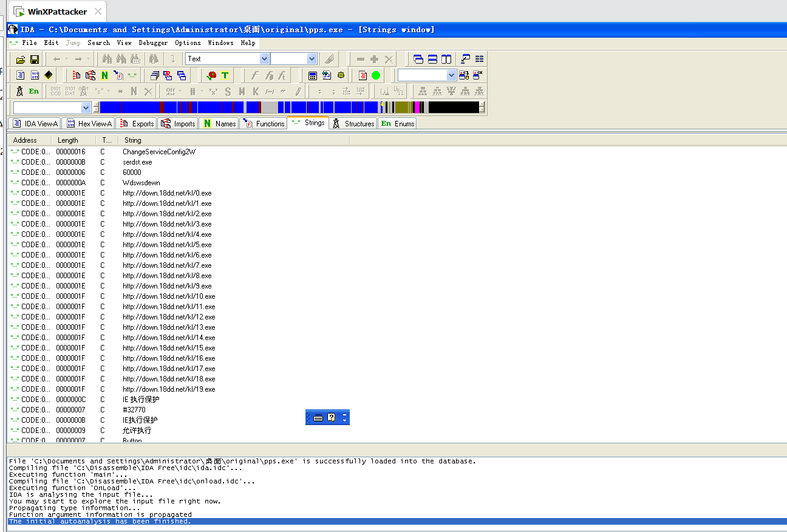Open structures window derrick toolbar icon

pos(20,92)
